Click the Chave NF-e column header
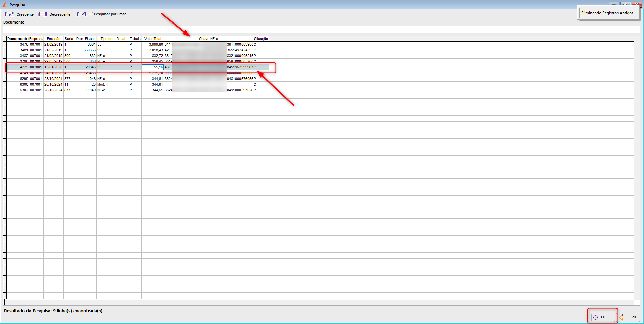 [208, 39]
